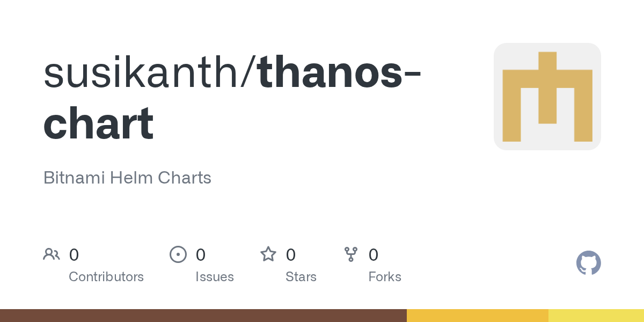Click the stars count number
Screen dimensions: 644x322
pos(291,255)
